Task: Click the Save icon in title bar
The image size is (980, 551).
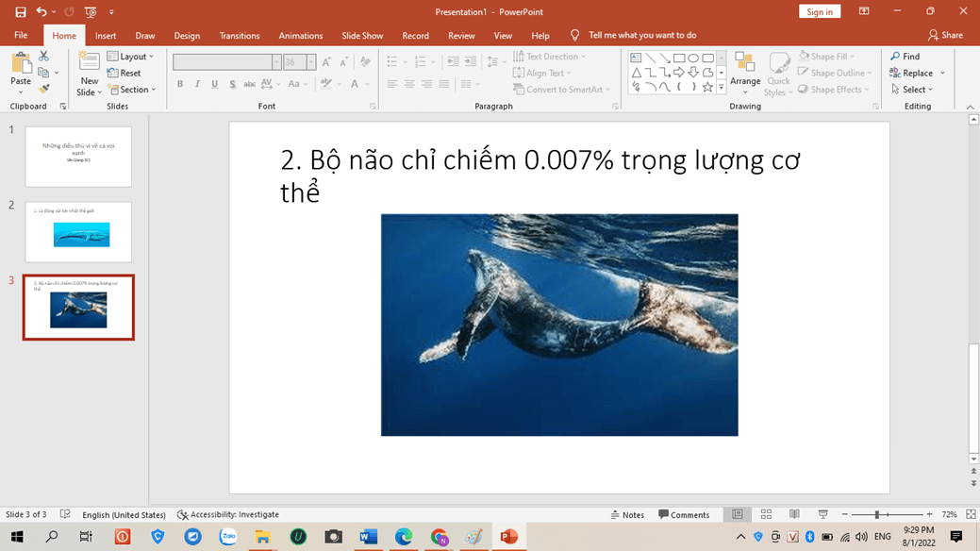Action: (20, 12)
